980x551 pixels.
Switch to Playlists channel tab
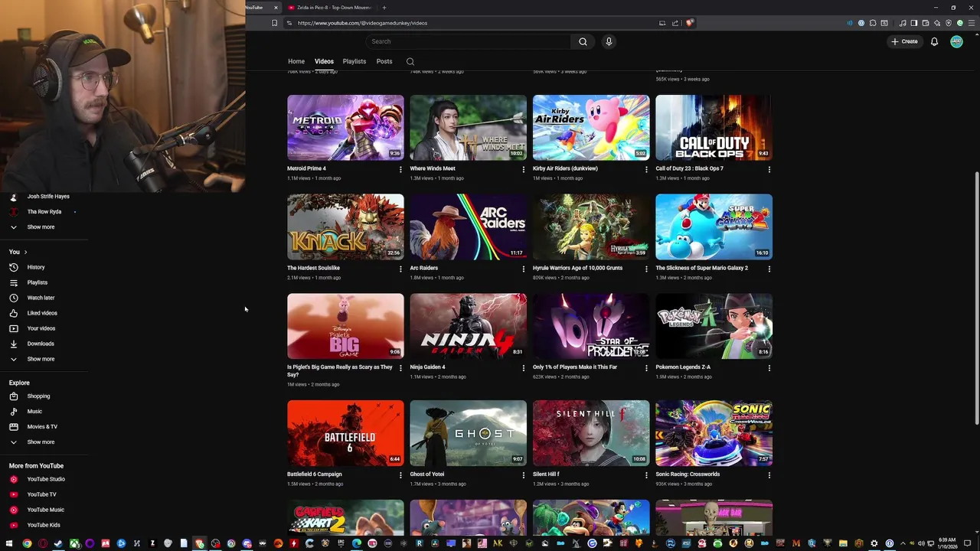tap(354, 61)
